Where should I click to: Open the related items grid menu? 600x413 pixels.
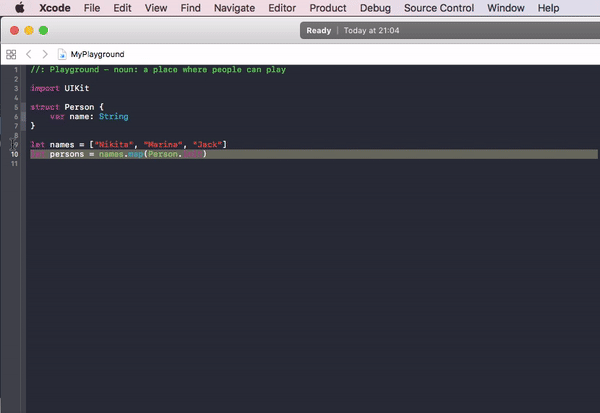(11, 54)
